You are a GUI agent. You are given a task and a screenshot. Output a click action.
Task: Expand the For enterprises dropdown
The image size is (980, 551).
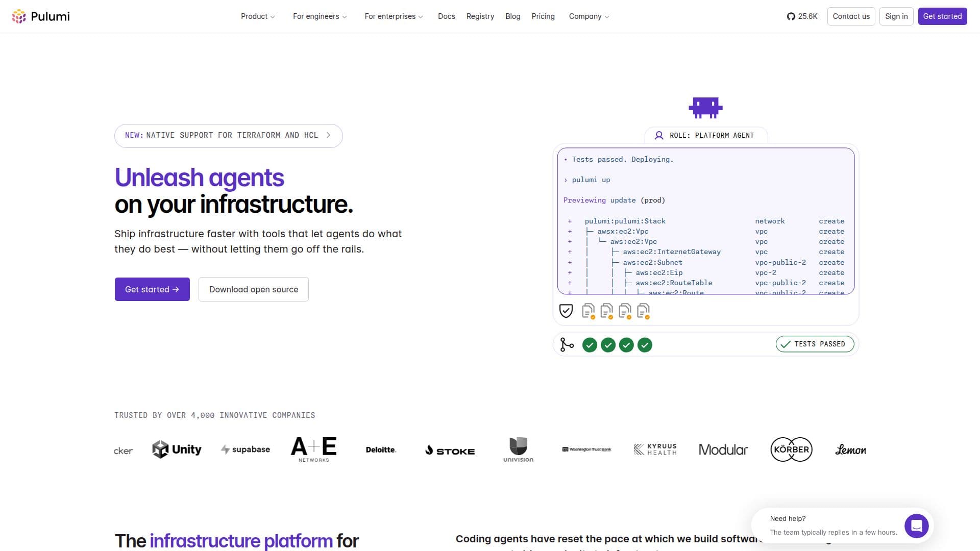click(x=394, y=16)
